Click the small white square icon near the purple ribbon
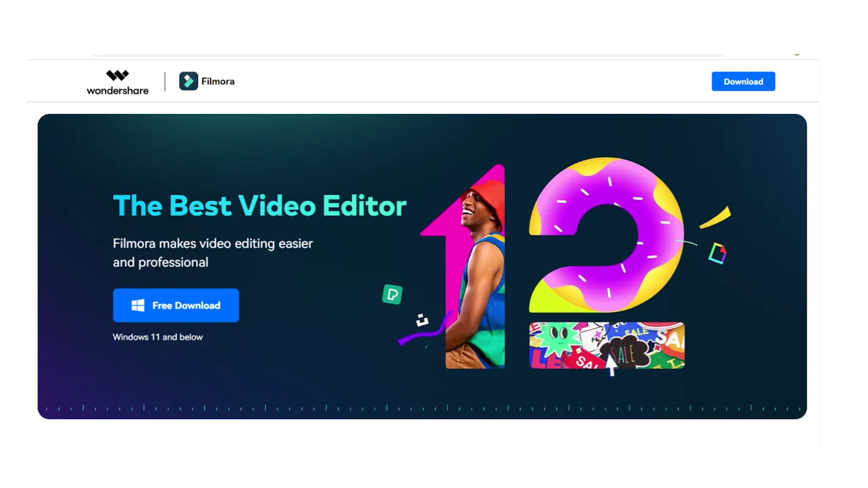This screenshot has height=488, width=868. click(x=422, y=320)
